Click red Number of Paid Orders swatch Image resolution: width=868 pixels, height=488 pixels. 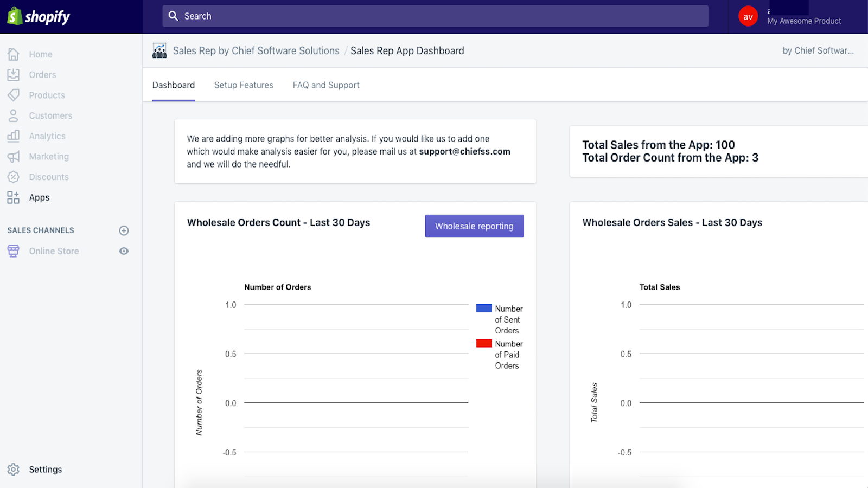click(x=484, y=343)
